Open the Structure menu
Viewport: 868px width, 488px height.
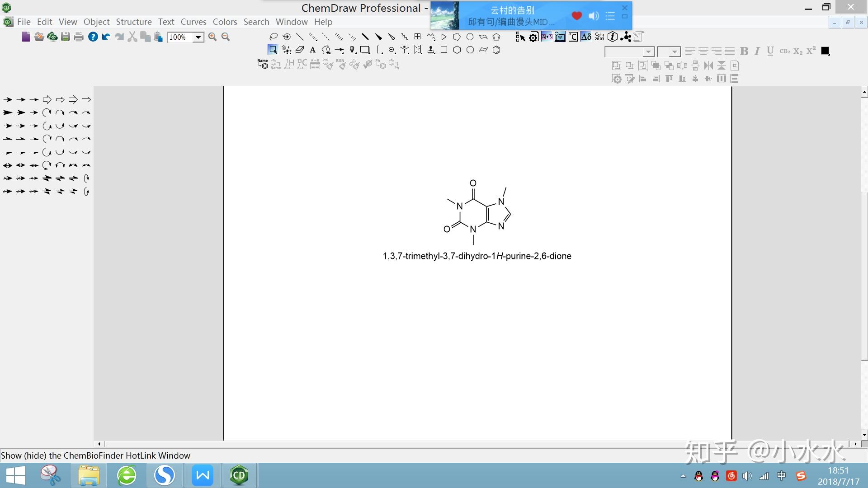click(134, 22)
